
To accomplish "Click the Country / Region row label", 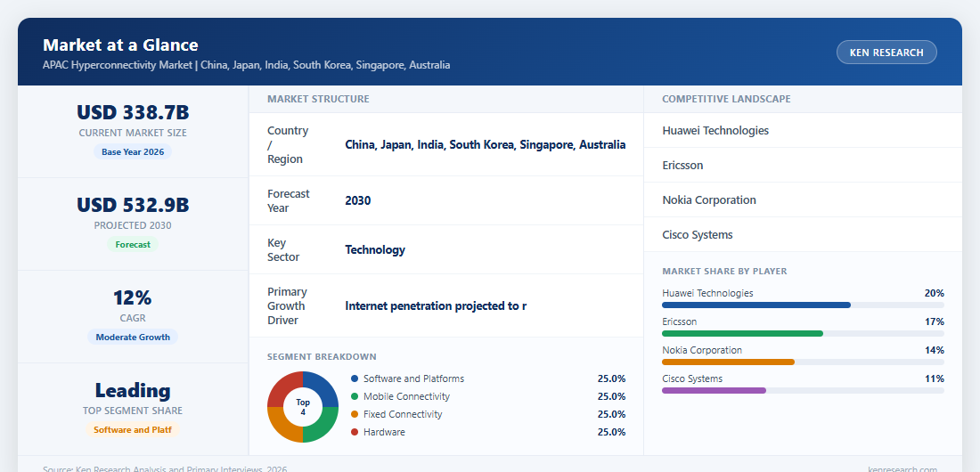I will pyautogui.click(x=288, y=144).
